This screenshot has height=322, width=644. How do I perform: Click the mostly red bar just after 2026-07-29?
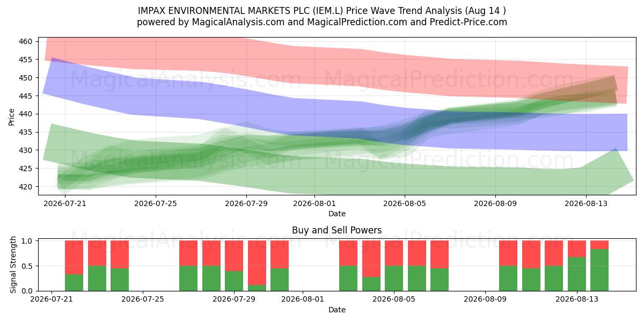(257, 266)
